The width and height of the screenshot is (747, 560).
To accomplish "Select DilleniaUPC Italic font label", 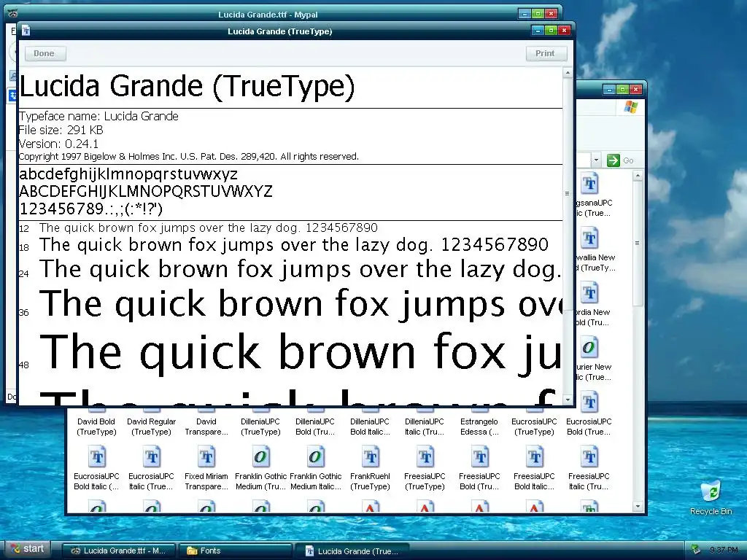I will coord(425,426).
